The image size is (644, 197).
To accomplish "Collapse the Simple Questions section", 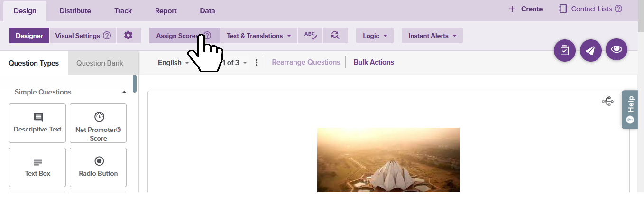I will pyautogui.click(x=124, y=92).
